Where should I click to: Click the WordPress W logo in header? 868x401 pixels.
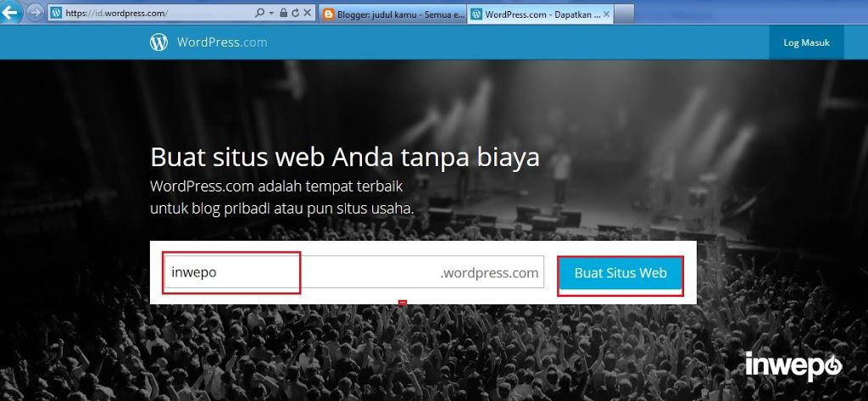pyautogui.click(x=159, y=42)
